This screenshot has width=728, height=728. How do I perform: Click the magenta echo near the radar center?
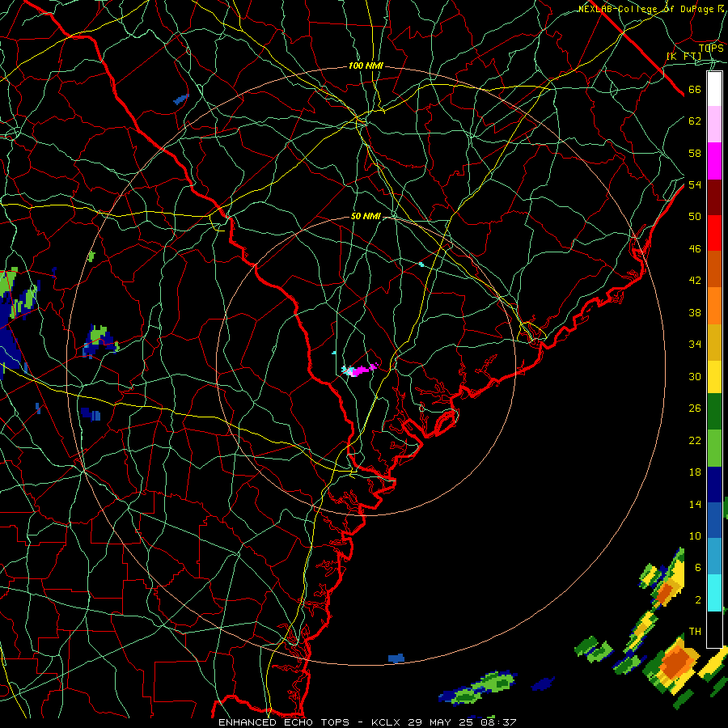(362, 370)
